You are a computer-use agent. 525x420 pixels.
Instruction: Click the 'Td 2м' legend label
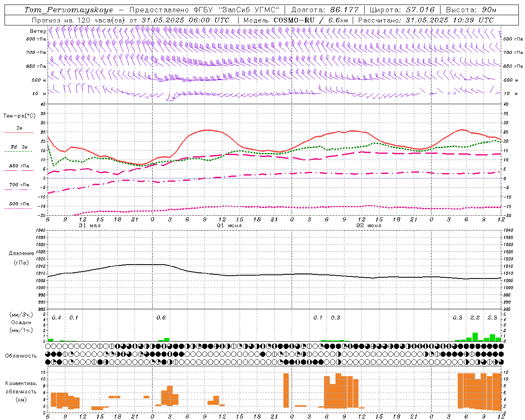19,147
